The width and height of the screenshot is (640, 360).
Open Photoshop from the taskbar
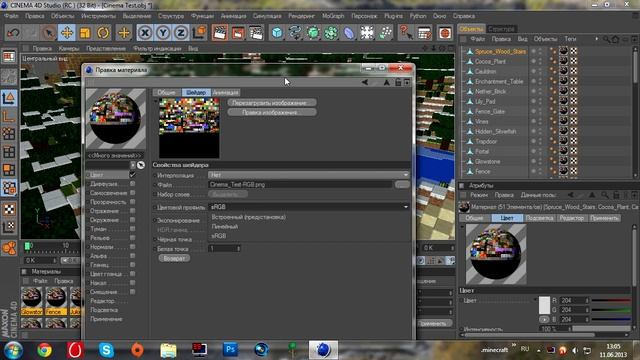[x=230, y=350]
